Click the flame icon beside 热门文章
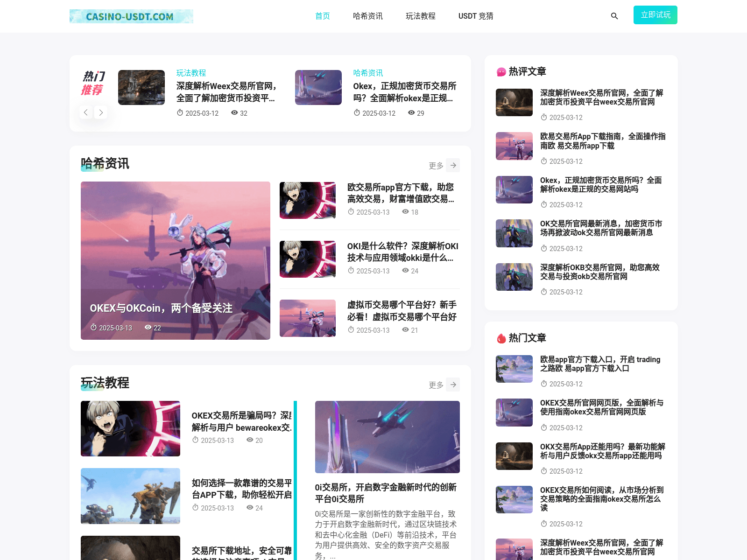This screenshot has width=747, height=560. [501, 338]
